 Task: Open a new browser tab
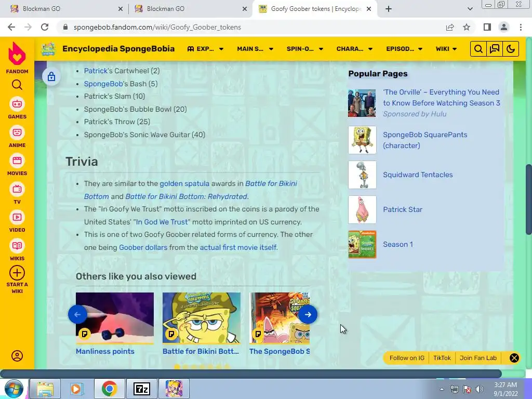(389, 9)
